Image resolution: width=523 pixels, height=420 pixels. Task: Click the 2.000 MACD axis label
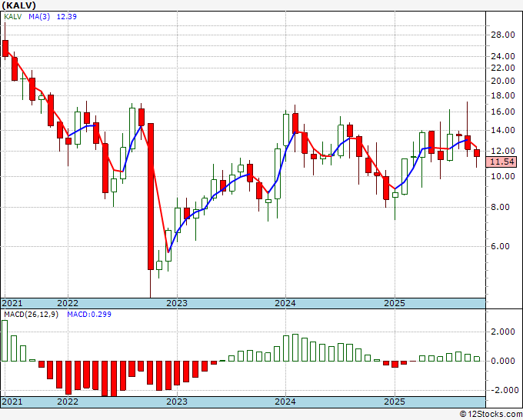[503, 332]
